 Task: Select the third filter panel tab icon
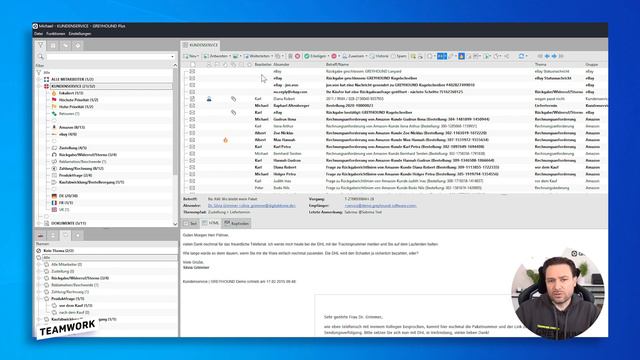(x=65, y=45)
